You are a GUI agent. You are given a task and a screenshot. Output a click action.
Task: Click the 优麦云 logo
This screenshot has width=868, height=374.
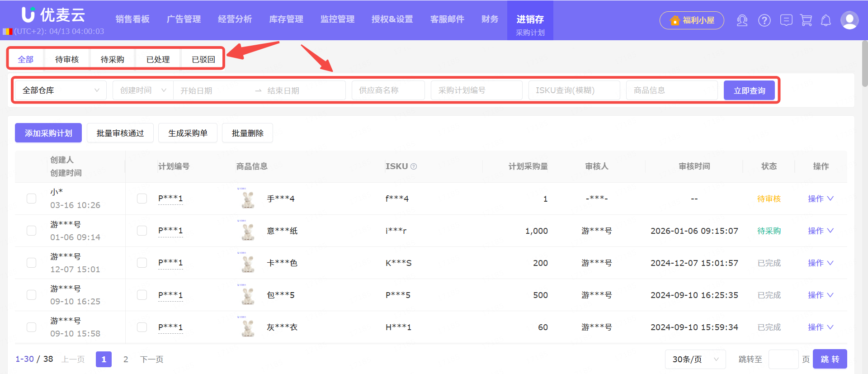53,15
